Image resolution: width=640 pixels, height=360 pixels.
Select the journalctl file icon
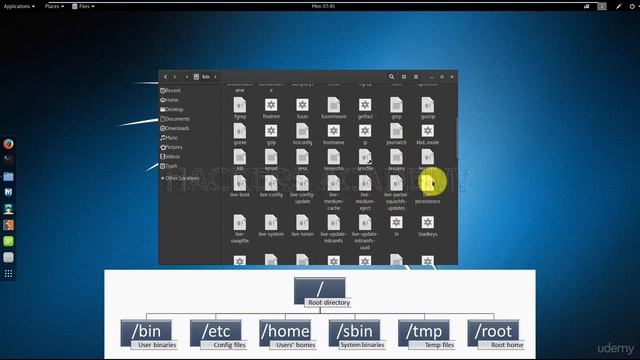[x=396, y=131]
